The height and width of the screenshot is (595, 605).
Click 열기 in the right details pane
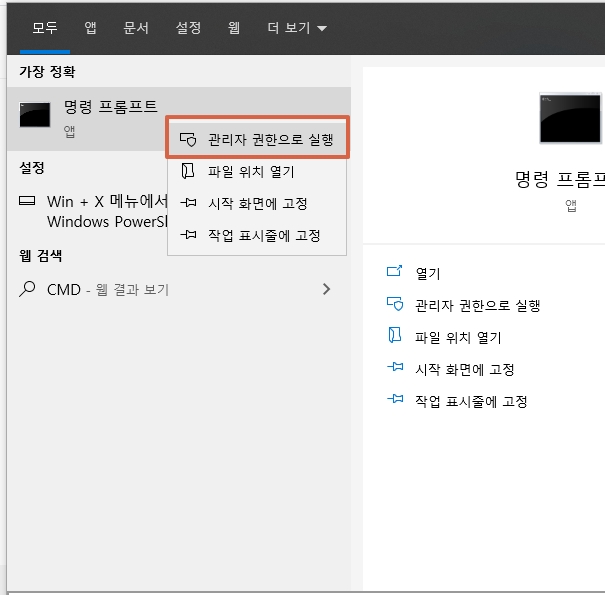428,274
